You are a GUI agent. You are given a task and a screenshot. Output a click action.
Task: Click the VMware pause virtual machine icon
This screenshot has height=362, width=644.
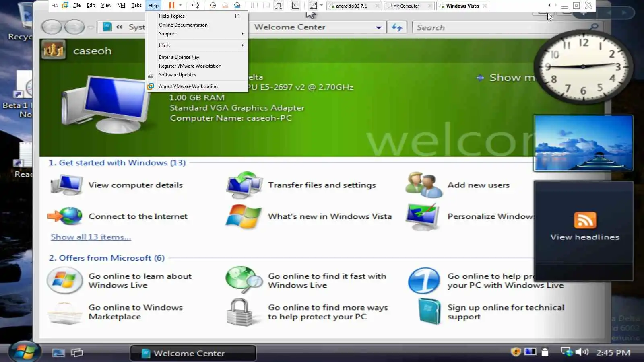[171, 6]
